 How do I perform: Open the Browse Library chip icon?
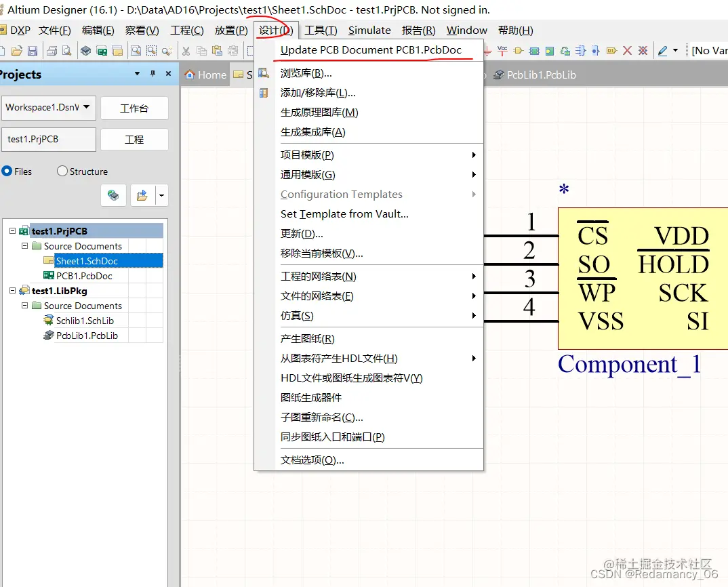(x=85, y=51)
